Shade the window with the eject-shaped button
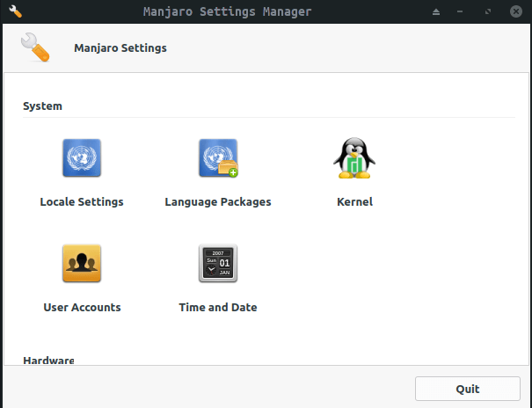532x408 pixels. click(436, 12)
